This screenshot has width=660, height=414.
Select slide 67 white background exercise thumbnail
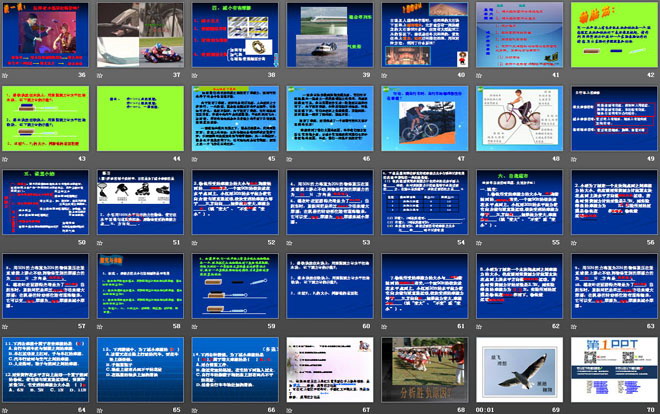pos(330,369)
